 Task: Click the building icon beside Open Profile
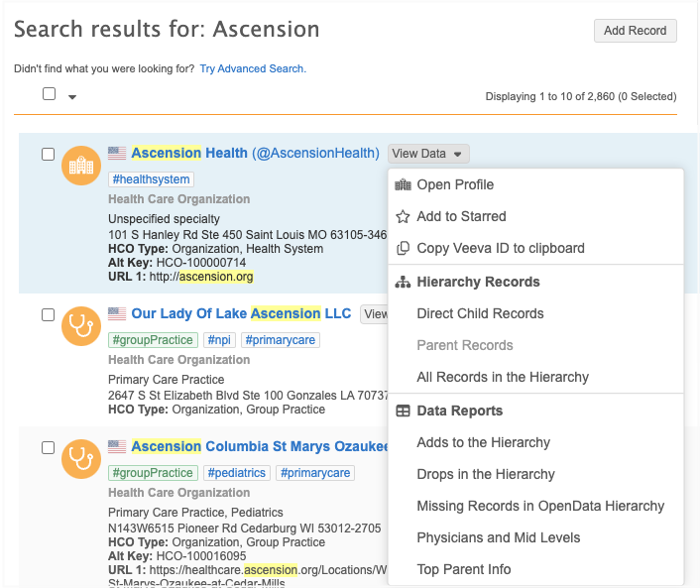pos(403,184)
